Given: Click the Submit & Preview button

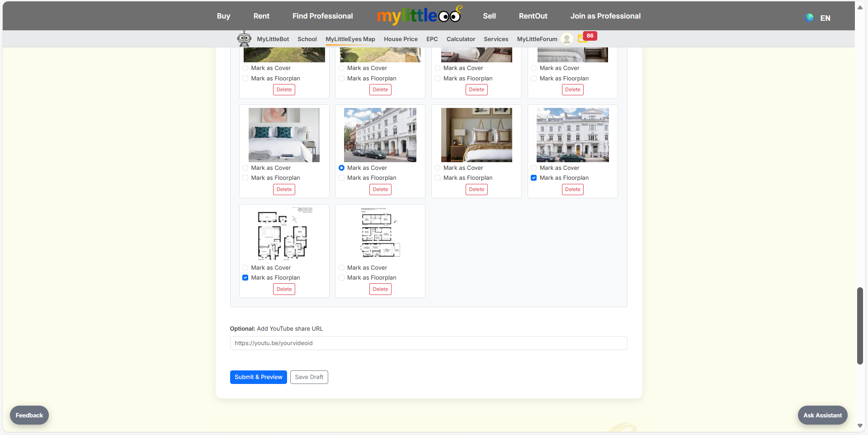Looking at the screenshot, I should click(x=258, y=377).
